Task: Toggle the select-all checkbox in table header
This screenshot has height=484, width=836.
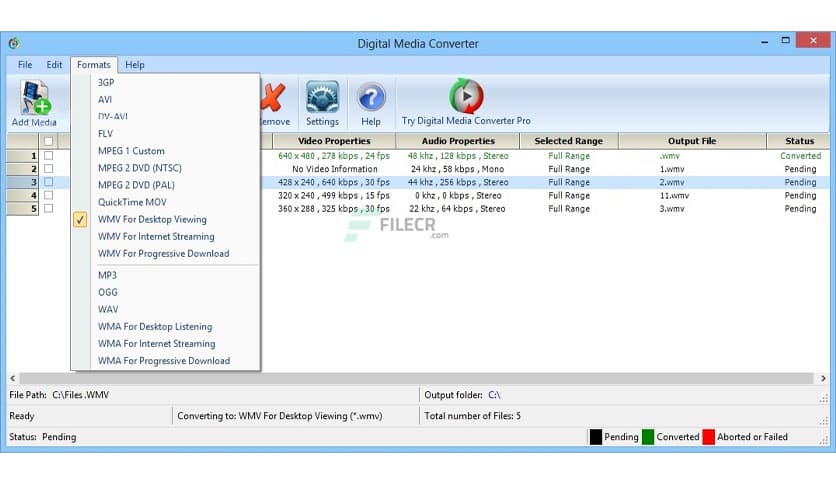Action: pos(49,141)
